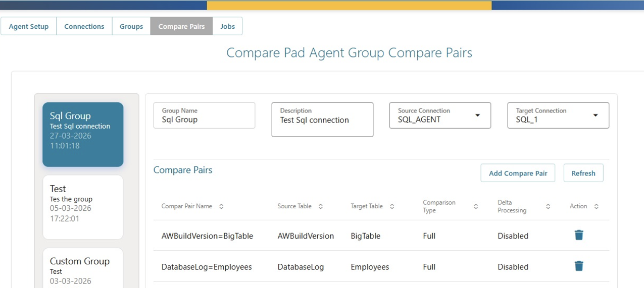This screenshot has height=288, width=644.
Task: Sort by Compar Pair Name column
Action: 221,206
